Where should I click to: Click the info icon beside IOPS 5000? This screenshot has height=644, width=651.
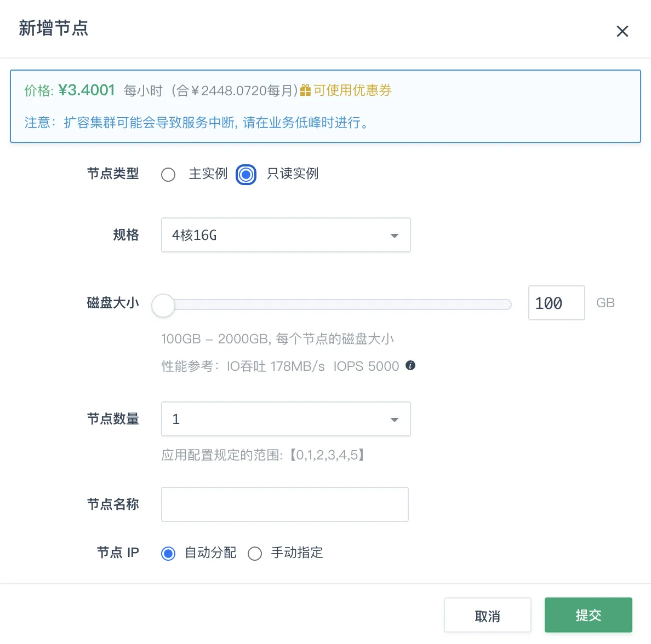pyautogui.click(x=410, y=365)
